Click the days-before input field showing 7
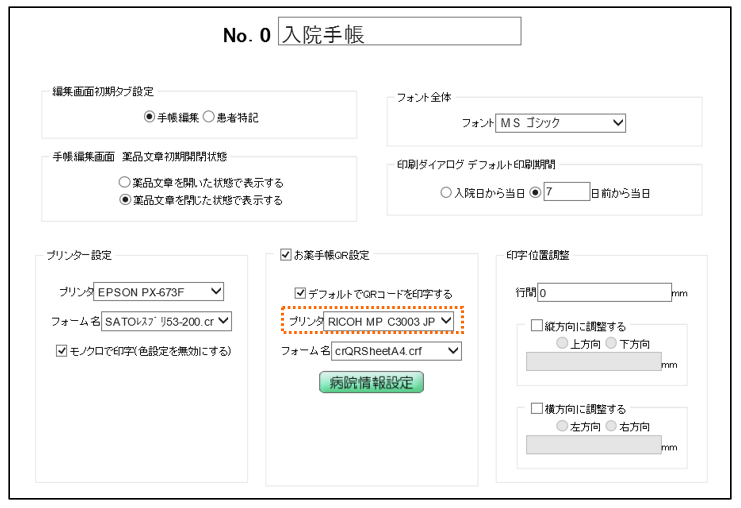 (565, 193)
